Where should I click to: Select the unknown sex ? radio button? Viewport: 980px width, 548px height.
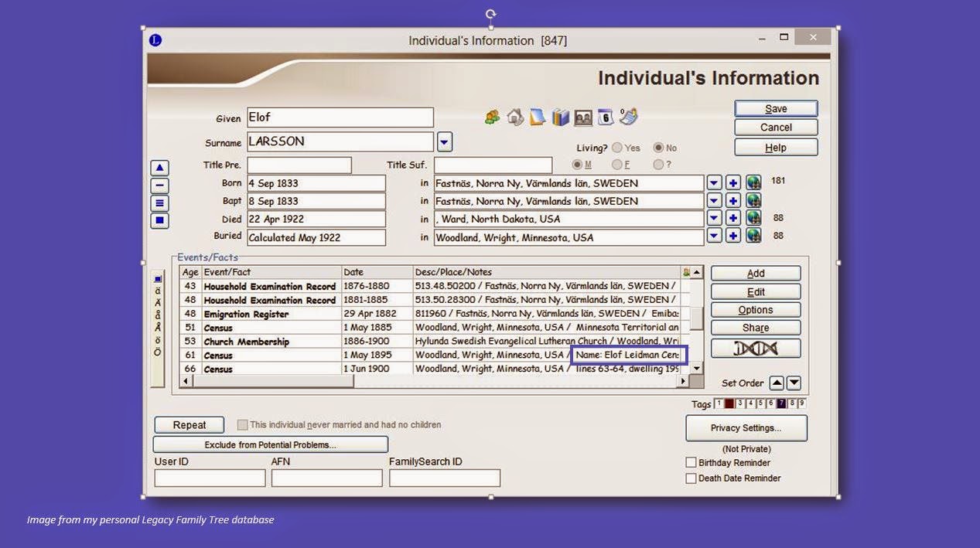click(658, 165)
